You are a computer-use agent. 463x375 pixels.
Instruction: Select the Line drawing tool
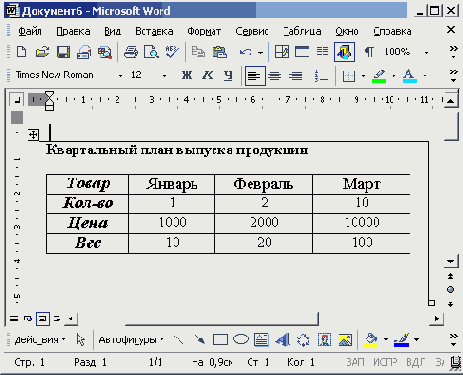pos(179,340)
